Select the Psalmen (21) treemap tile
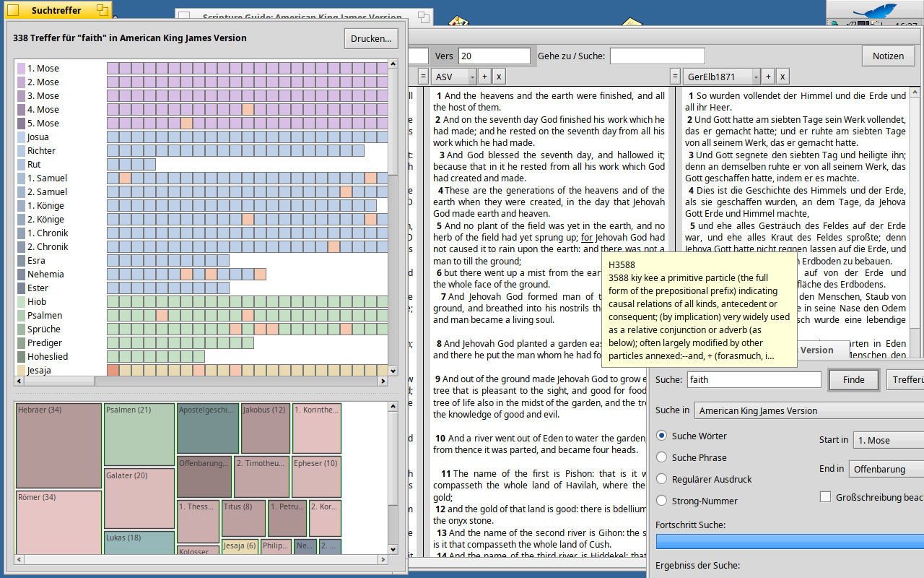This screenshot has height=578, width=924. pos(139,435)
